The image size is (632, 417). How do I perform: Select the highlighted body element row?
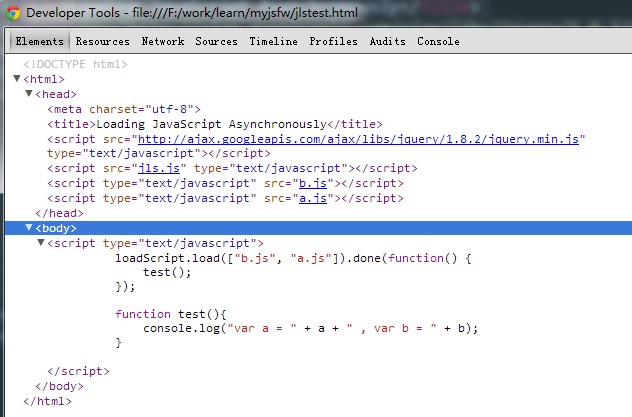pyautogui.click(x=318, y=228)
